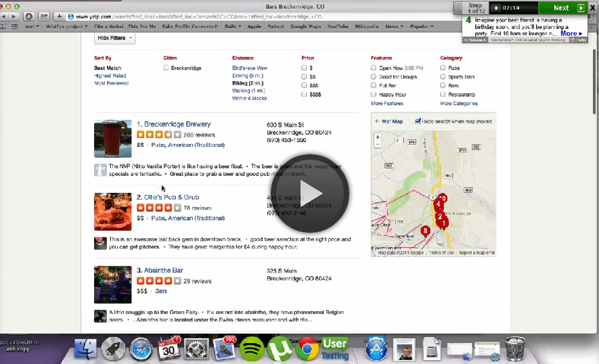Launch Google Chrome from the dock

tap(307, 348)
